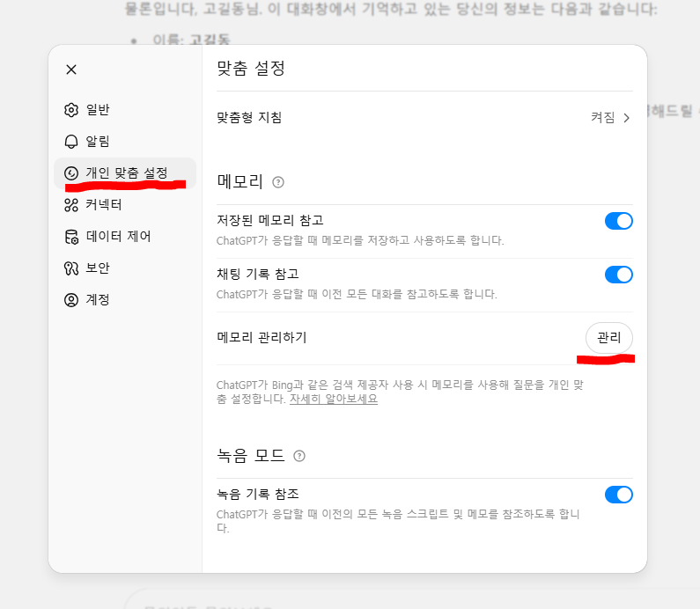The height and width of the screenshot is (609, 700).
Task: Click the connectors icon beside 커넥터
Action: [x=71, y=205]
